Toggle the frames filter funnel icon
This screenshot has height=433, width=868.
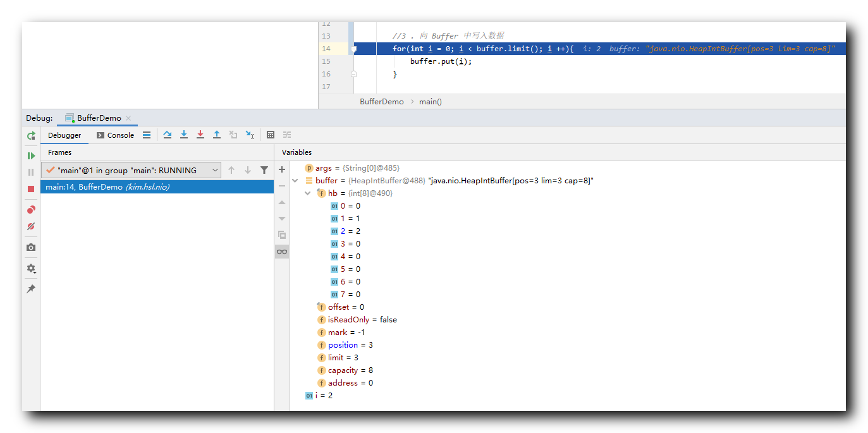(x=264, y=170)
